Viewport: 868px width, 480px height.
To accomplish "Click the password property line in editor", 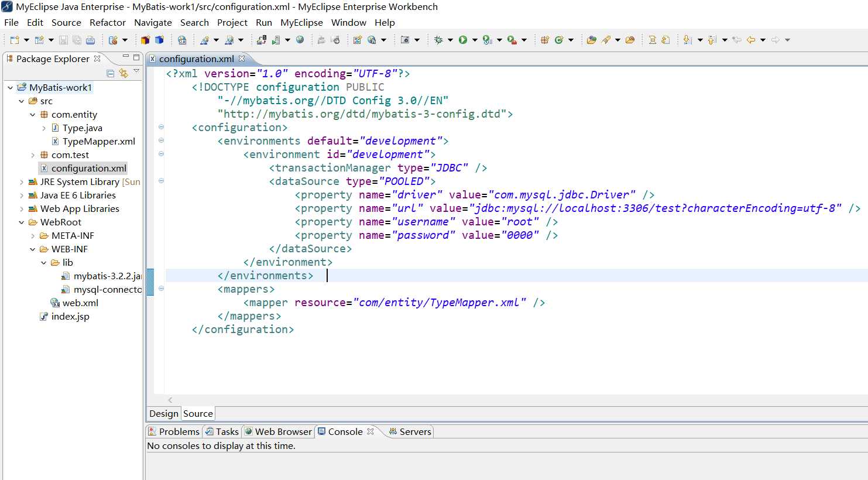I will (426, 235).
